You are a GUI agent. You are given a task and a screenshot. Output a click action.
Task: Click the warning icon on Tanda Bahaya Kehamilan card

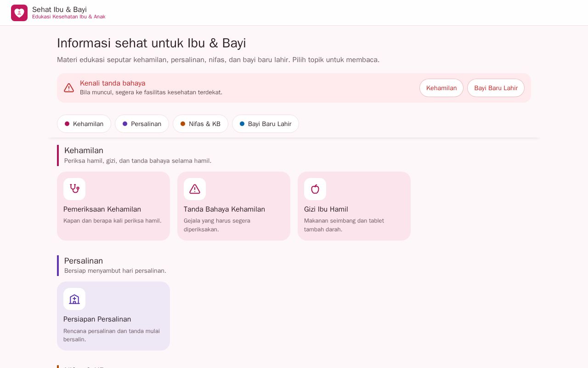pyautogui.click(x=195, y=189)
